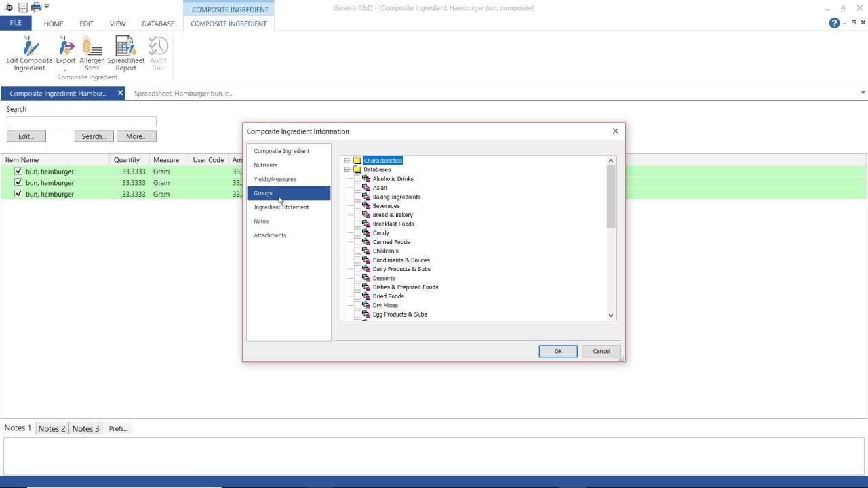The height and width of the screenshot is (488, 868).
Task: Toggle first bun, hamburger row checkbox
Action: [x=18, y=171]
